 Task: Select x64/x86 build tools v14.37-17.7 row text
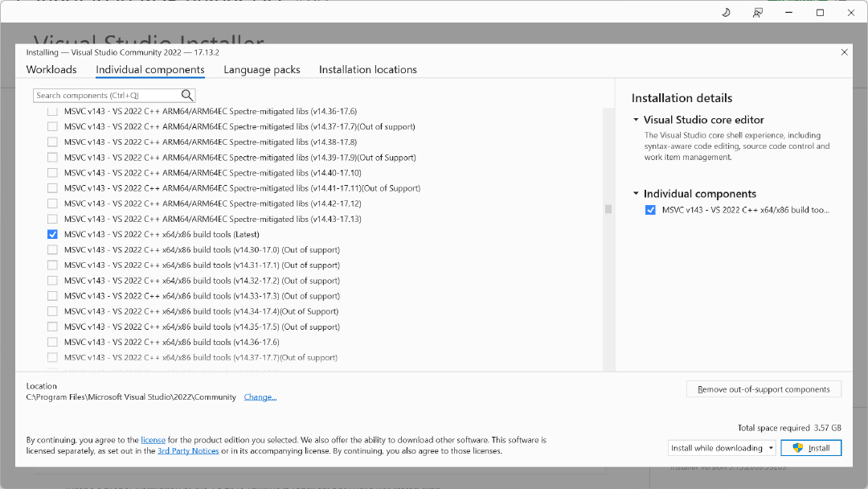[x=201, y=358]
